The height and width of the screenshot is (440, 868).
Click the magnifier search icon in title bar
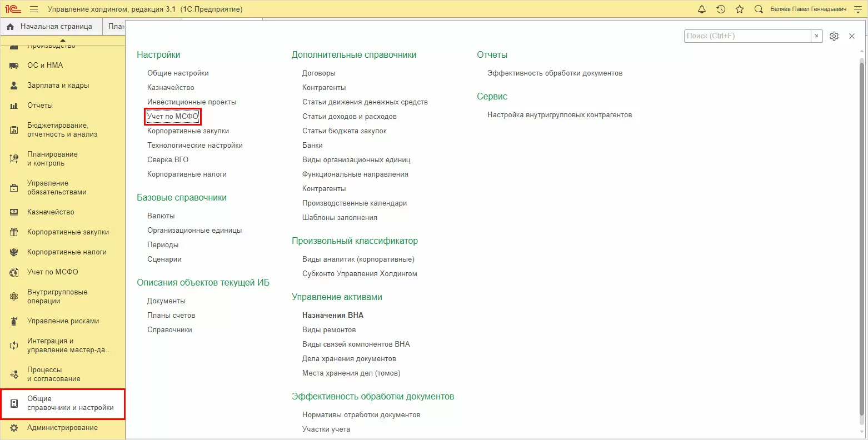click(x=759, y=9)
